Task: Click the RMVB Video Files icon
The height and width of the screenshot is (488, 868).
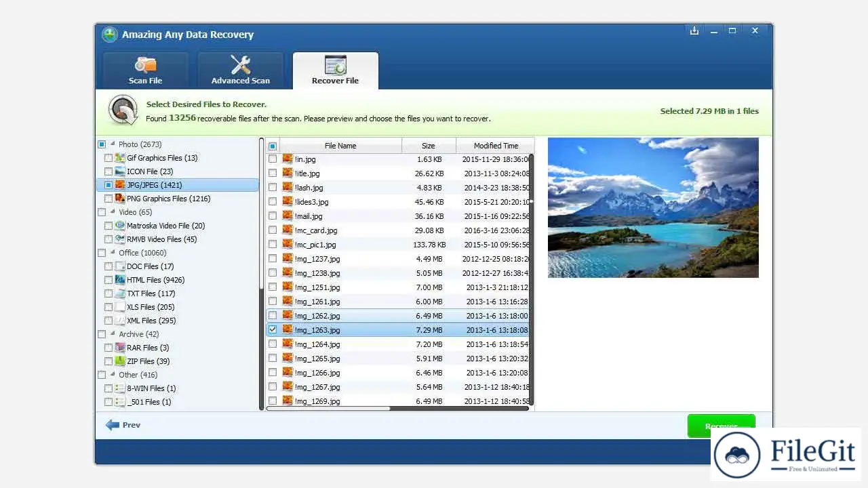Action: pyautogui.click(x=120, y=239)
